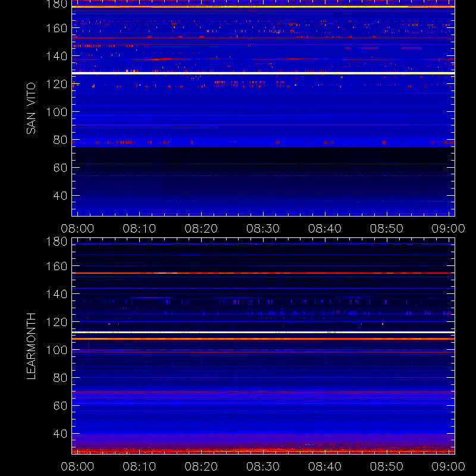Pick 09:00 on the Learmonth time axis
This screenshot has width=476, height=476.
449,466
